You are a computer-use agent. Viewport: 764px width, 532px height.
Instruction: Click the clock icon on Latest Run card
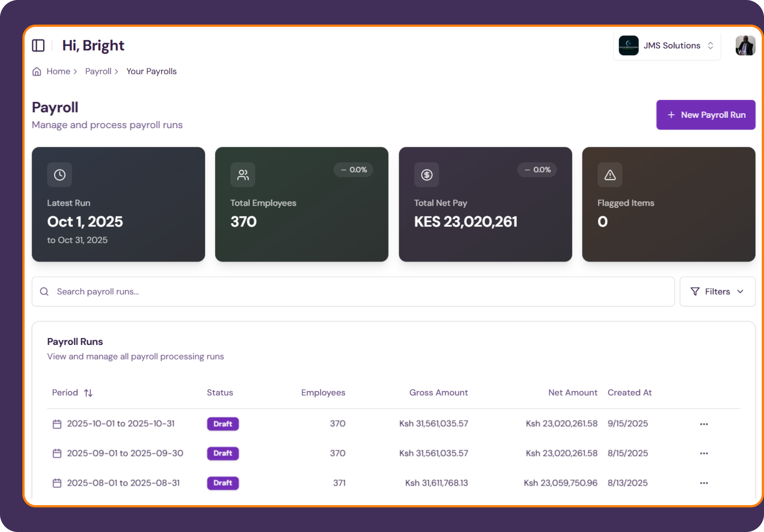coord(60,175)
